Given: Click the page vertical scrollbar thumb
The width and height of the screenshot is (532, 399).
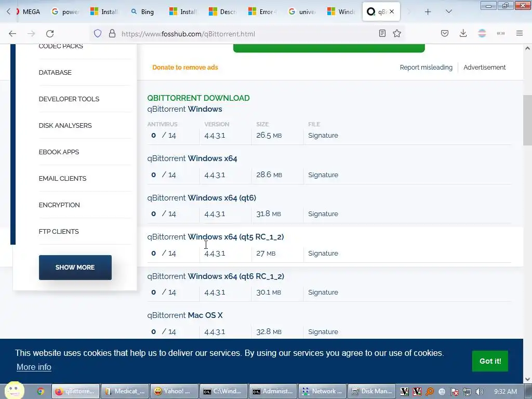Looking at the screenshot, I should (x=527, y=120).
